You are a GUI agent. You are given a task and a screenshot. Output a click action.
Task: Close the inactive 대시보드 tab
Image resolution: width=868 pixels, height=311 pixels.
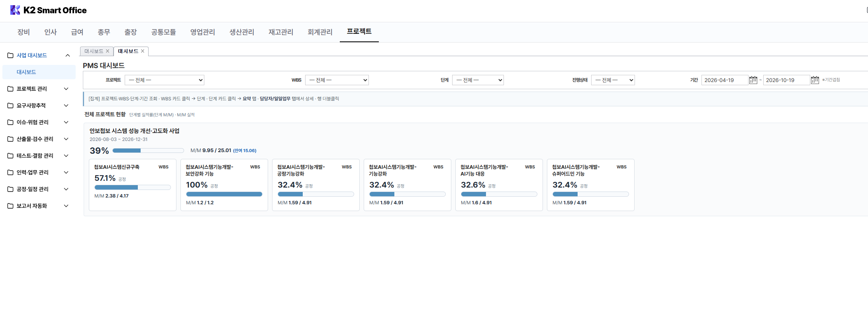[x=108, y=51]
